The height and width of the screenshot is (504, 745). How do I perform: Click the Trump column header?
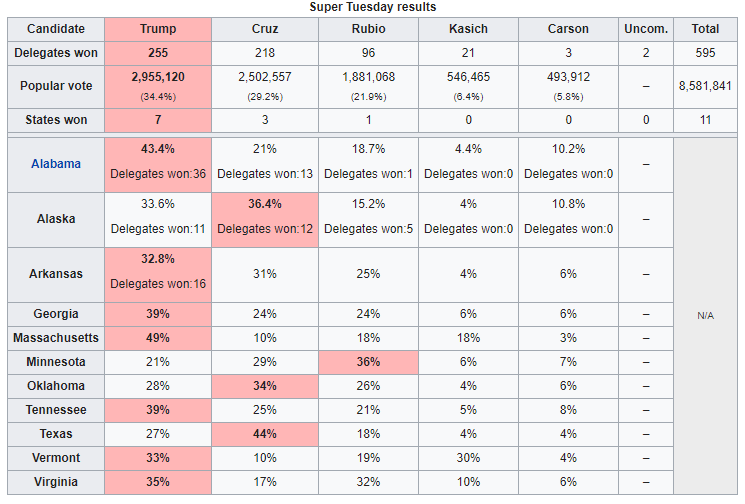click(x=158, y=29)
